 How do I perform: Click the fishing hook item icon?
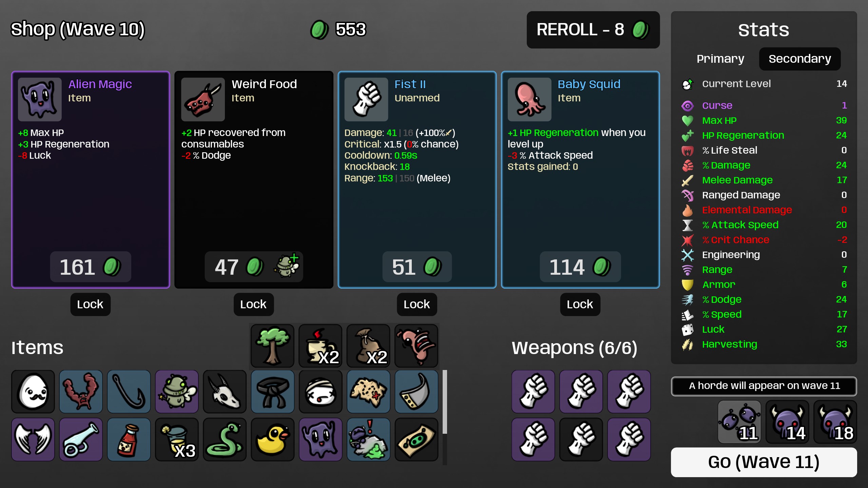[x=129, y=392]
